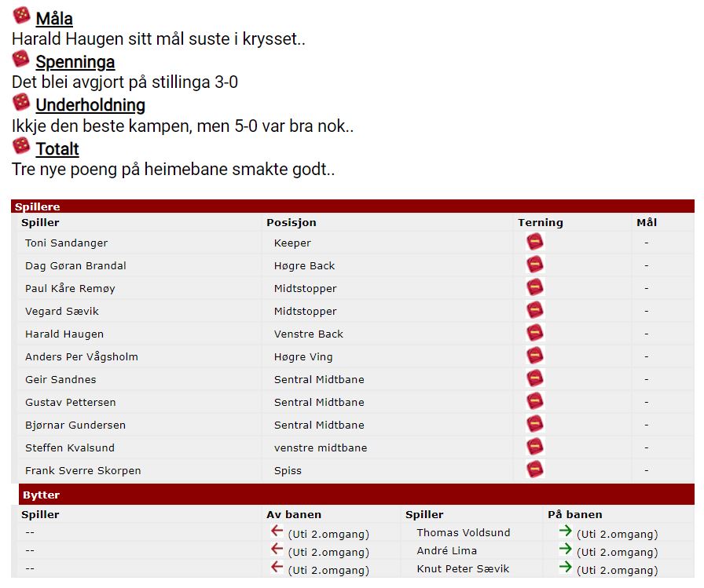The image size is (704, 588).
Task: Open the Underholdning heading link
Action: [90, 105]
